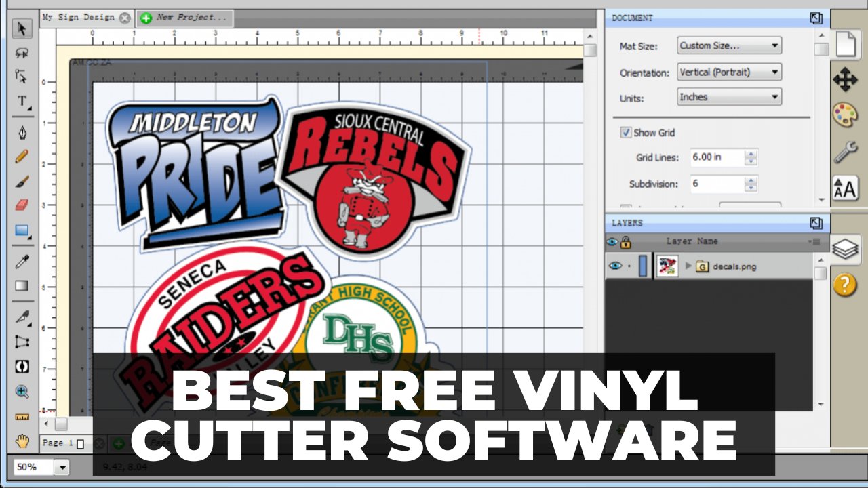Choose the Pencil drawing tool
The height and width of the screenshot is (488, 868).
coord(21,155)
